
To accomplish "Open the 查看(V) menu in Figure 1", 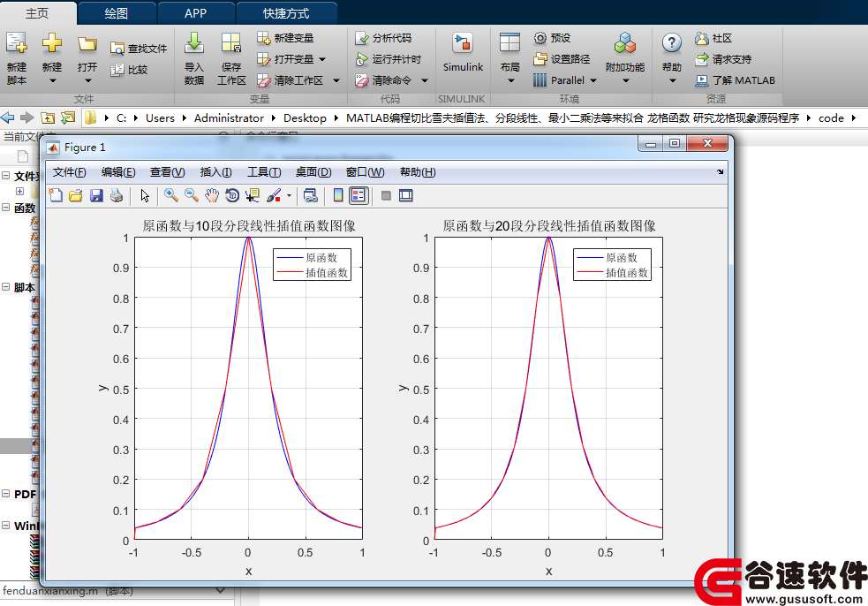I will tap(167, 172).
